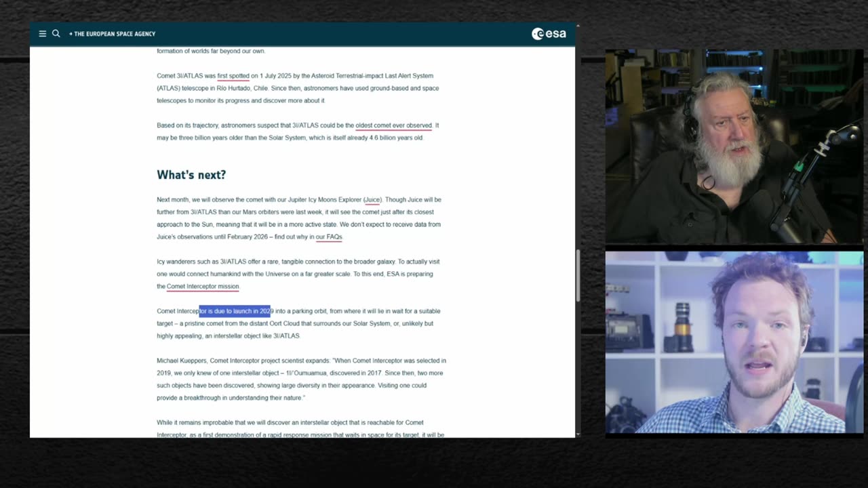Viewport: 868px width, 488px height.
Task: Click the paragraph starting 'Next month, we will observe'
Action: click(299, 218)
